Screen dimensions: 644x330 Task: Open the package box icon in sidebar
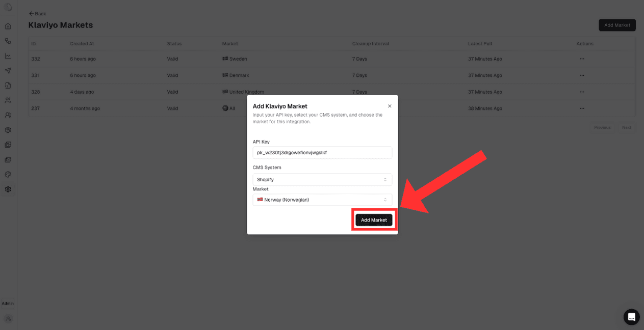coord(8,130)
